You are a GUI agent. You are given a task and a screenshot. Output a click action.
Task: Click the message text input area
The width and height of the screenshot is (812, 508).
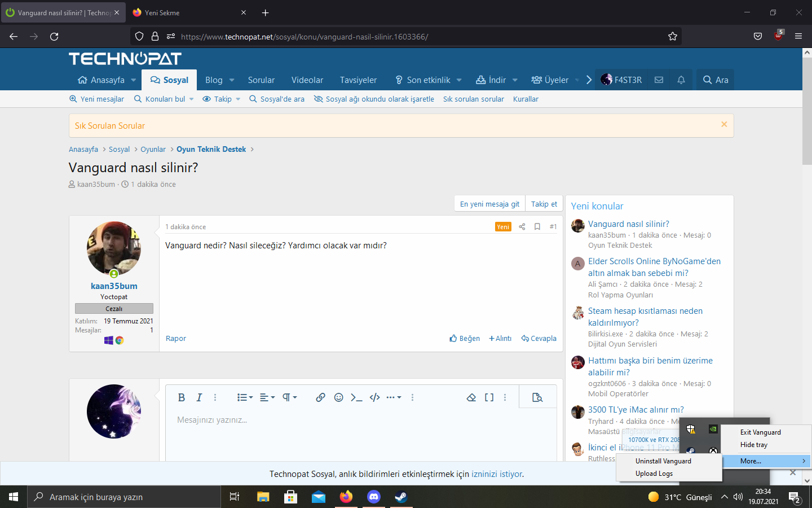(x=361, y=435)
